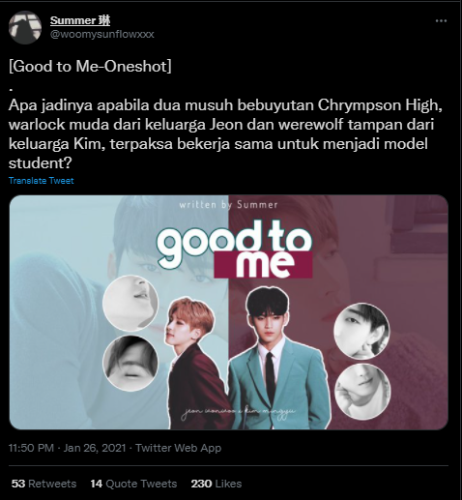Image resolution: width=462 pixels, height=500 pixels.
Task: Click Translate Tweet link
Action: click(41, 181)
